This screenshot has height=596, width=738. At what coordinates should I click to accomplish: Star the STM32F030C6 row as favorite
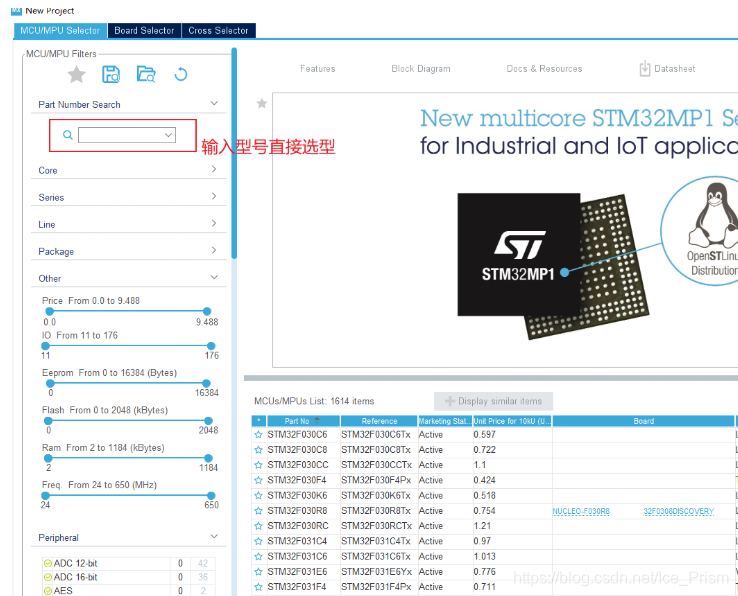pyautogui.click(x=258, y=435)
